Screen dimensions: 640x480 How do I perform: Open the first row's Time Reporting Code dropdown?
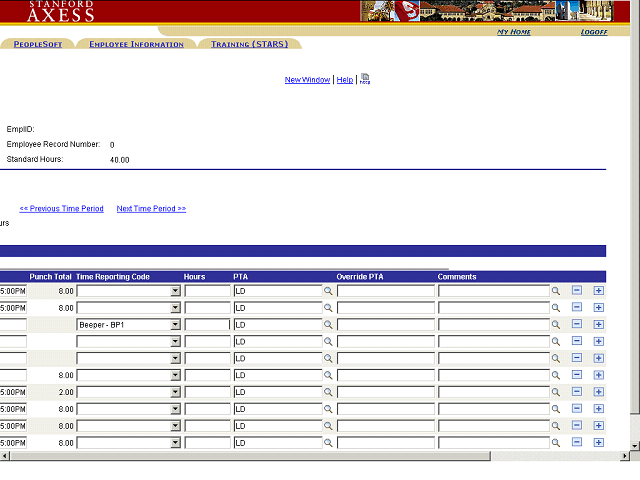(175, 291)
